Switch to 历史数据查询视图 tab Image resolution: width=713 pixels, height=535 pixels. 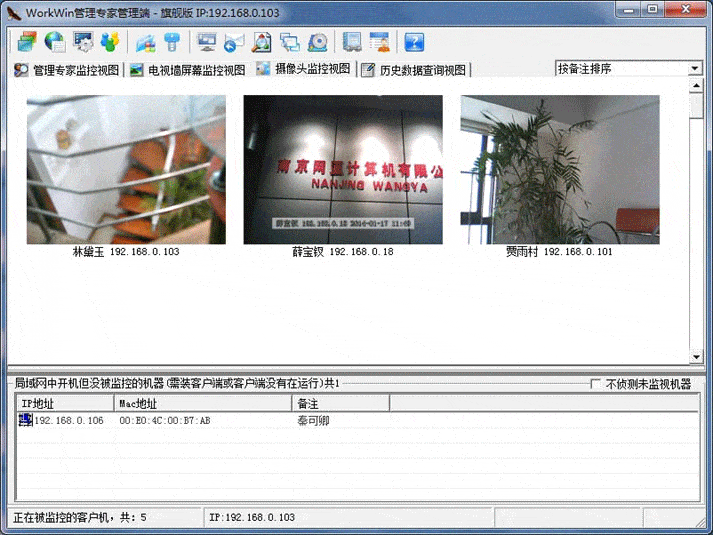point(414,70)
